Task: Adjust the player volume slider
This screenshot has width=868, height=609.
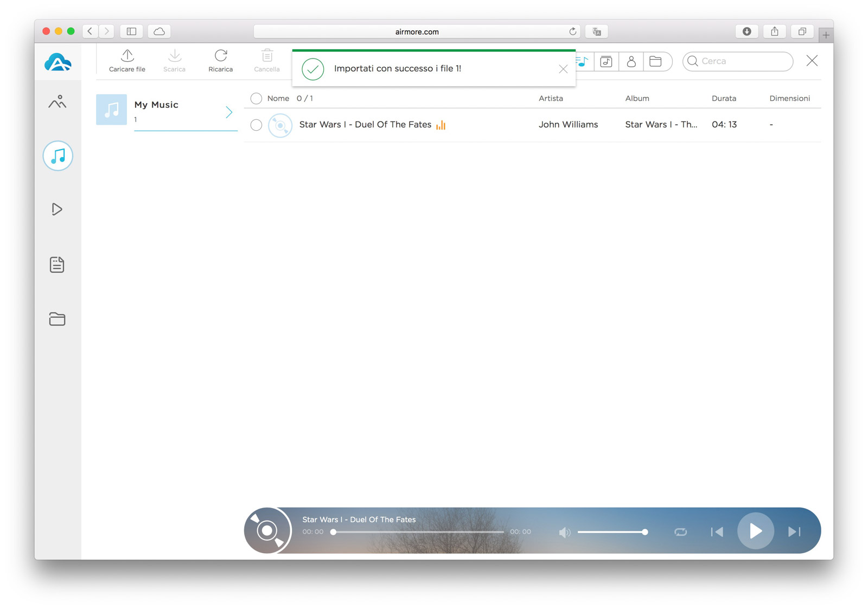Action: pyautogui.click(x=612, y=532)
